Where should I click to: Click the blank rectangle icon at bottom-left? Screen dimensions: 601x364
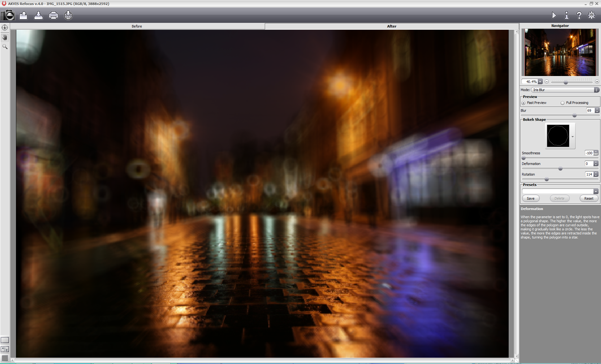click(5, 340)
